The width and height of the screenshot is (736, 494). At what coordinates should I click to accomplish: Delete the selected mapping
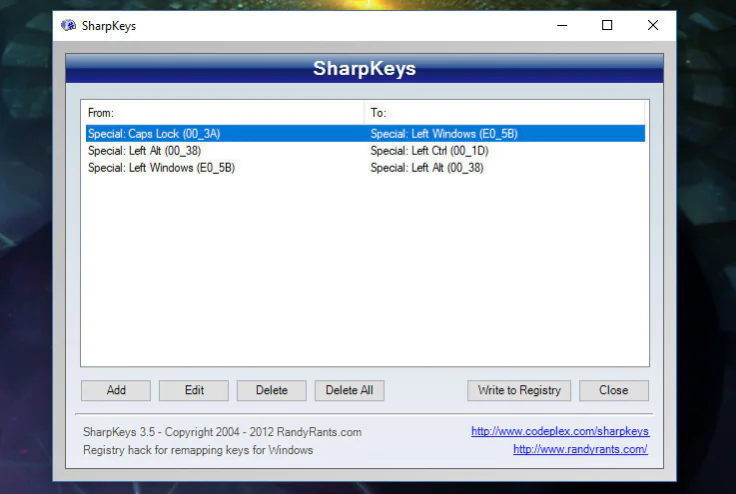point(272,390)
